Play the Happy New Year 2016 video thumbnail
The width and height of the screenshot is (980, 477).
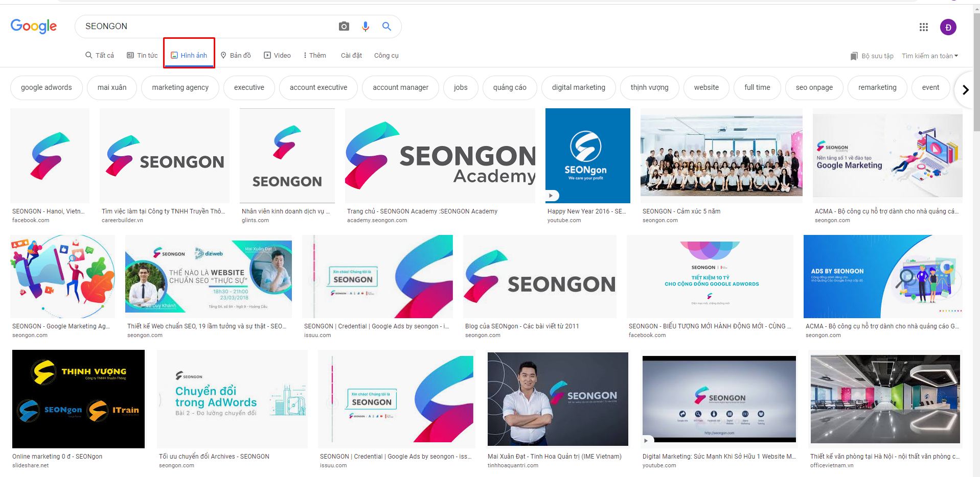coord(588,156)
